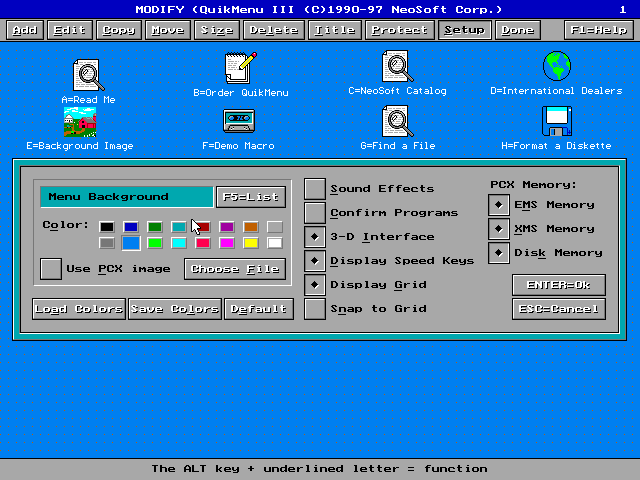Click the Title menu button
640x480 pixels.
pyautogui.click(x=335, y=30)
